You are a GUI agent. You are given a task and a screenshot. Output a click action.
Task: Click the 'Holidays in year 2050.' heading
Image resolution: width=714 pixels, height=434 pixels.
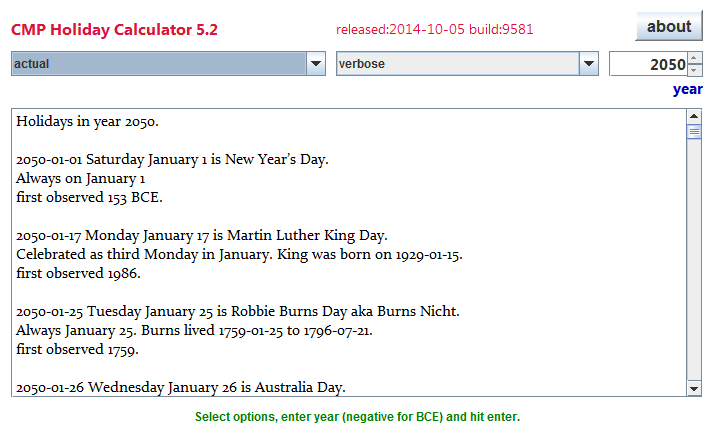coord(87,122)
